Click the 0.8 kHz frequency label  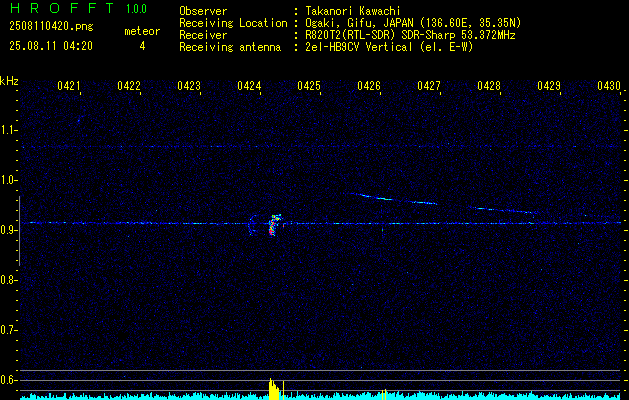pos(8,280)
